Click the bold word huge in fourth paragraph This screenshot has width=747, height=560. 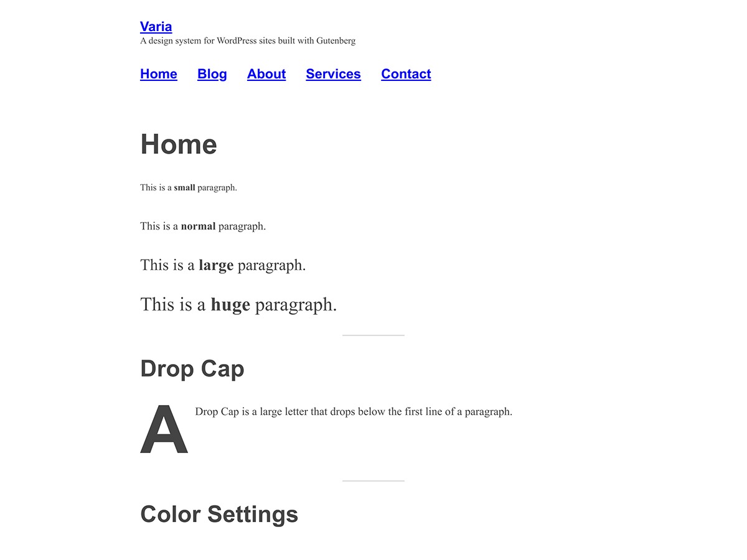tap(230, 304)
